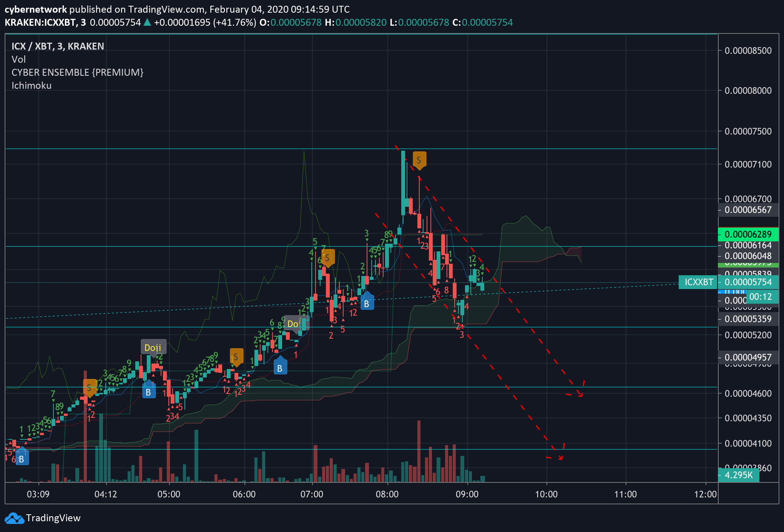Click the High value 0.00005820 in the header
784x532 pixels.
tap(361, 23)
